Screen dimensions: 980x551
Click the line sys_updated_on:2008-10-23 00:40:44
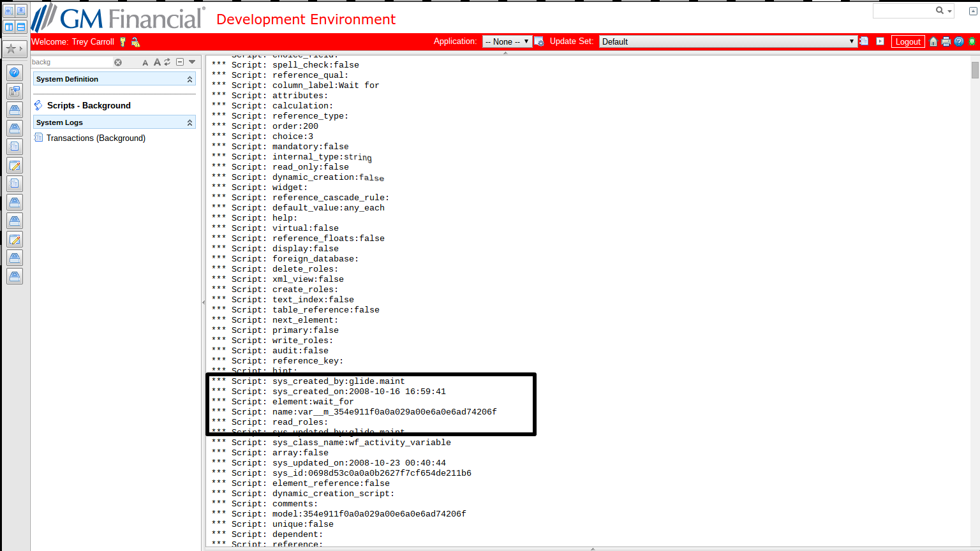coord(329,463)
